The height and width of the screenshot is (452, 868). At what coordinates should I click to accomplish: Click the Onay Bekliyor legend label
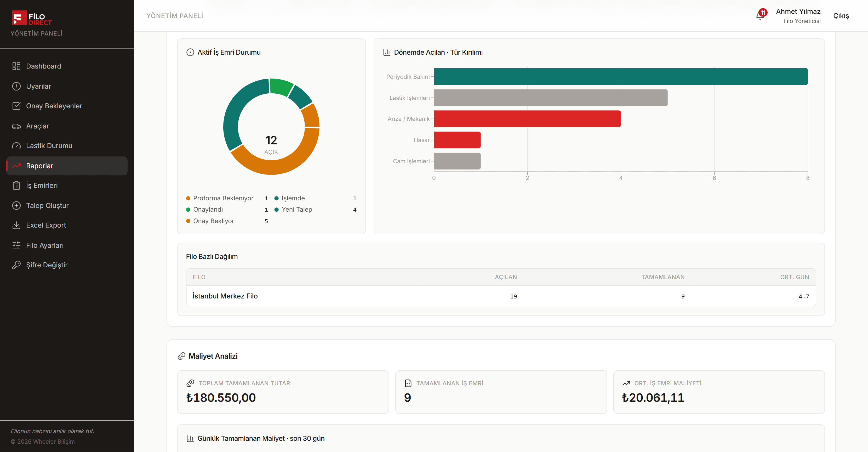(214, 221)
